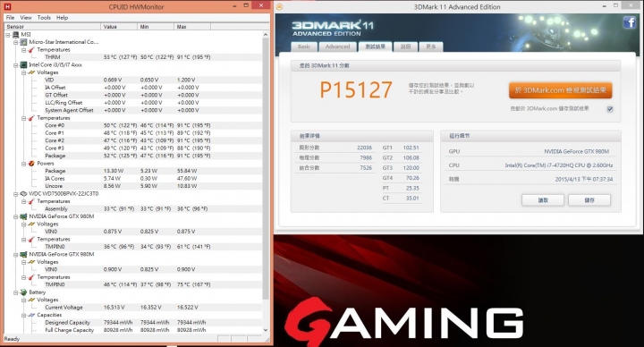Click the Capacities icon under Battery

click(x=31, y=315)
